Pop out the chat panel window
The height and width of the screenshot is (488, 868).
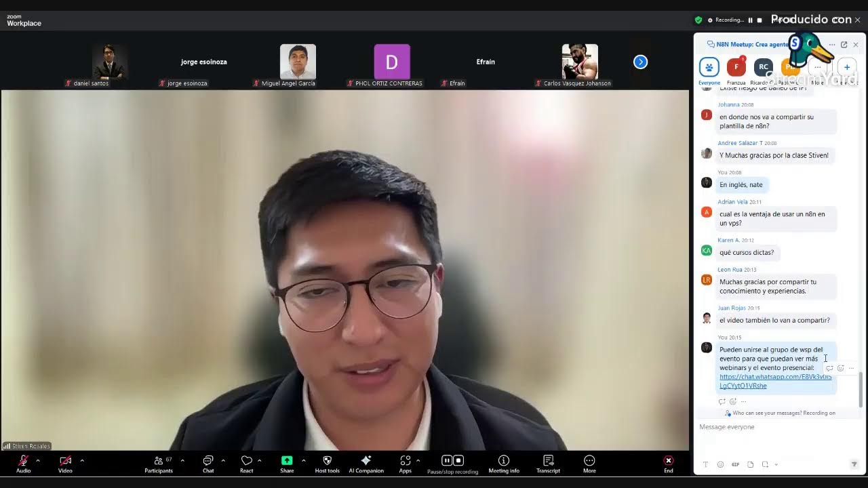click(844, 45)
